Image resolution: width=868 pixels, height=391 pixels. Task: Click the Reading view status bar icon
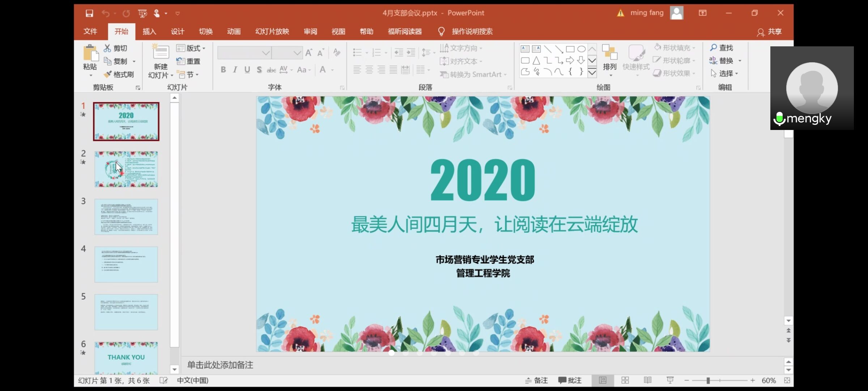tap(647, 380)
